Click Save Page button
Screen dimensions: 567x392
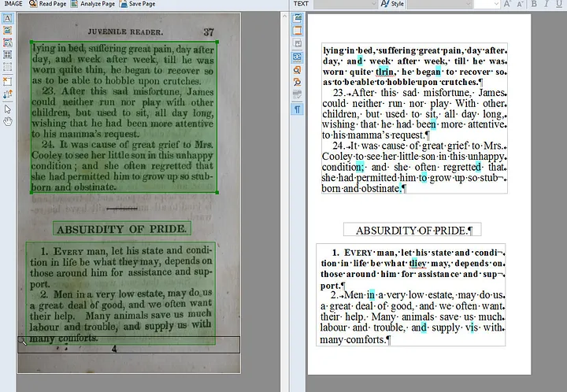pos(137,4)
